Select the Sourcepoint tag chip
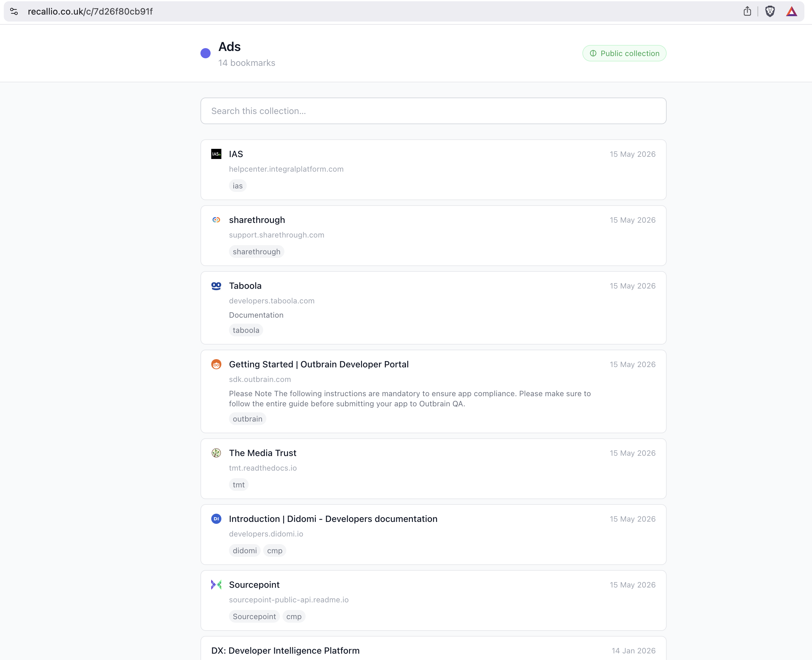Viewport: 812px width, 660px height. coord(254,616)
